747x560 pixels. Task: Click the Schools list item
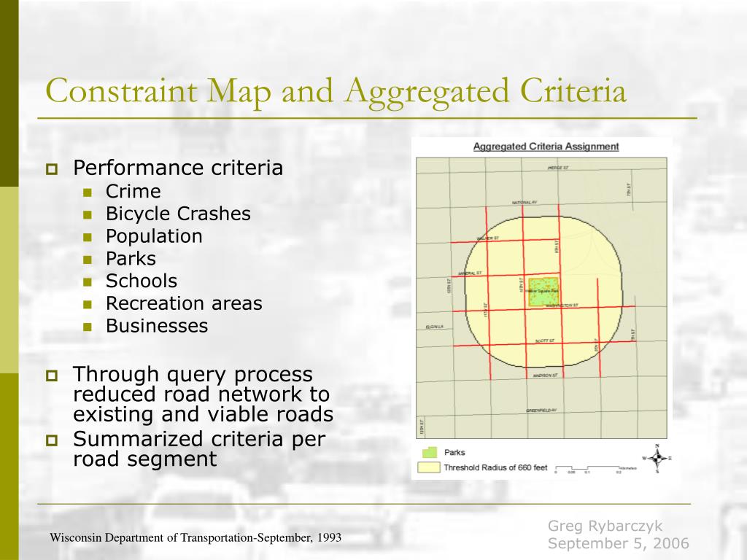coord(142,281)
